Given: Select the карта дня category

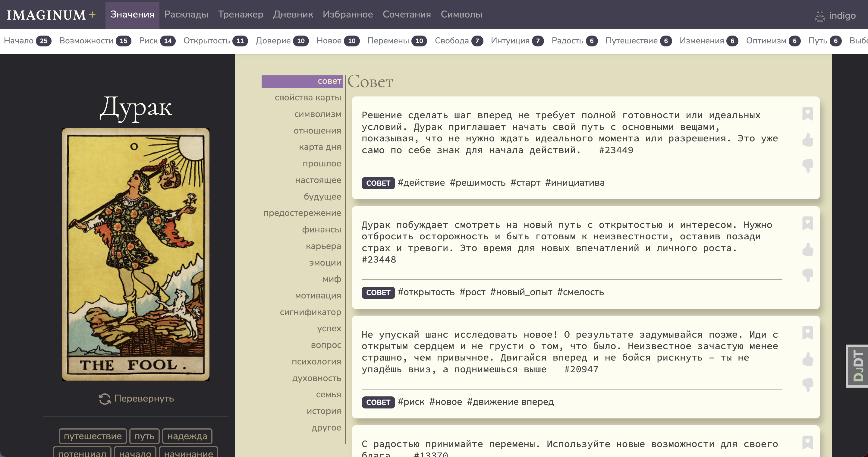Looking at the screenshot, I should (x=320, y=147).
